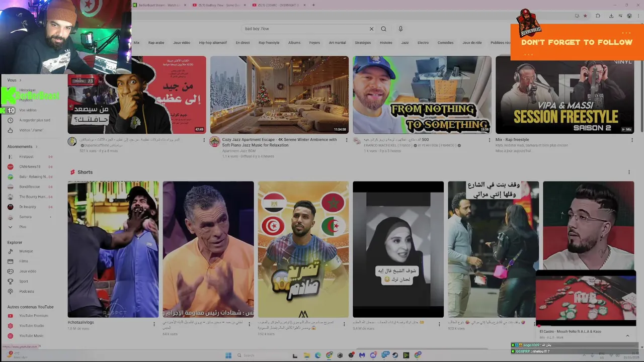Select the 'Art martial' filter chip

click(337, 43)
